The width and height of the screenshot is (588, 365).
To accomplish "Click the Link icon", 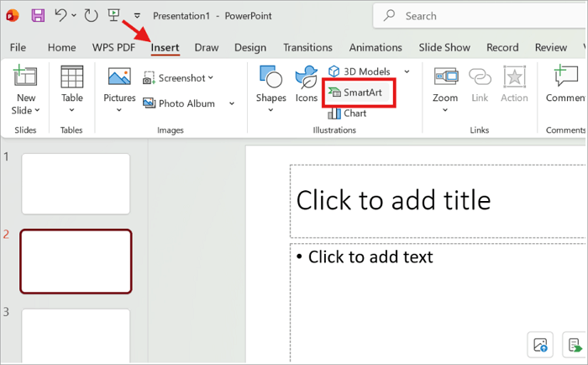I will tap(480, 77).
